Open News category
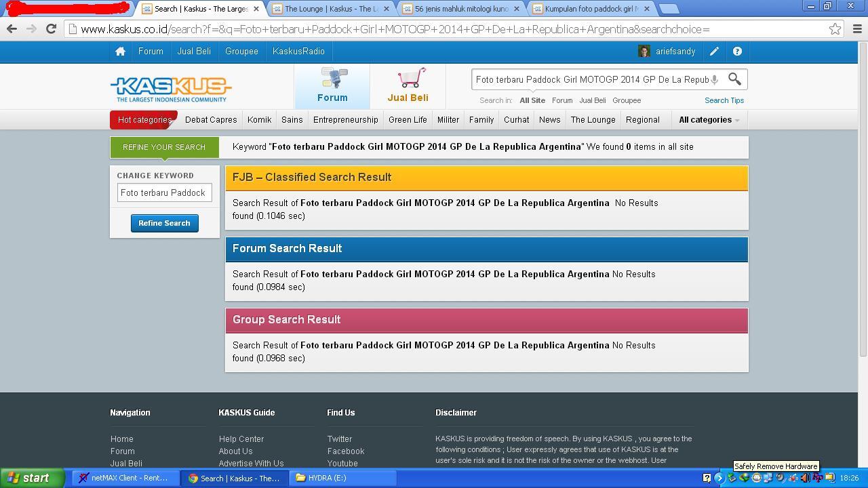 pyautogui.click(x=550, y=120)
